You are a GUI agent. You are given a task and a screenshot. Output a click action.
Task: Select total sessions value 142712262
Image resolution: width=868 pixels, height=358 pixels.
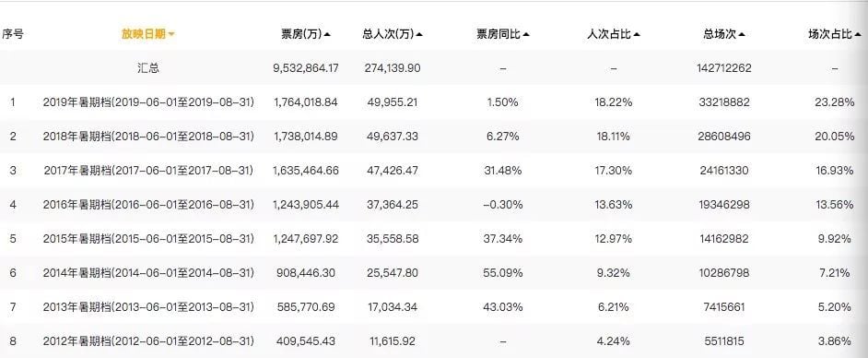[724, 68]
